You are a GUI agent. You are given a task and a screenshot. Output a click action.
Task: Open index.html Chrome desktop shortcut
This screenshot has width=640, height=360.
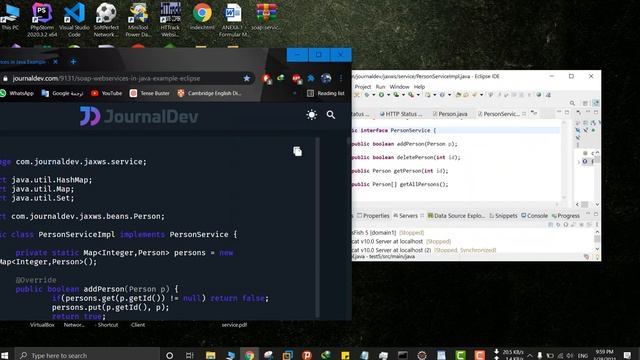202,16
